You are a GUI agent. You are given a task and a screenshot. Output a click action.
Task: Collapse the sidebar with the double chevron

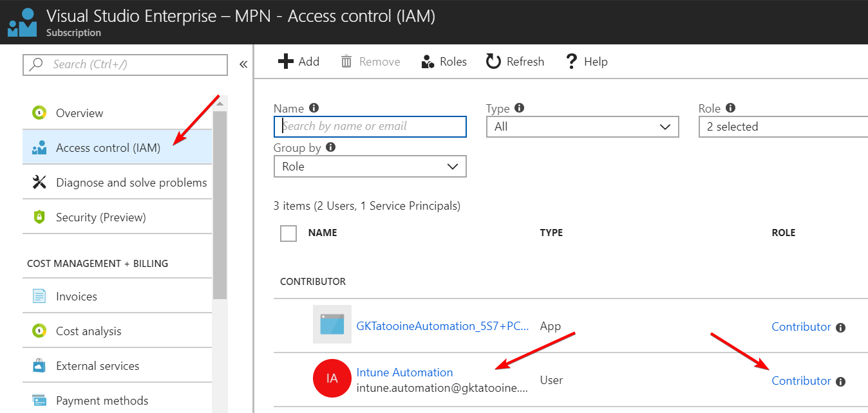point(243,64)
